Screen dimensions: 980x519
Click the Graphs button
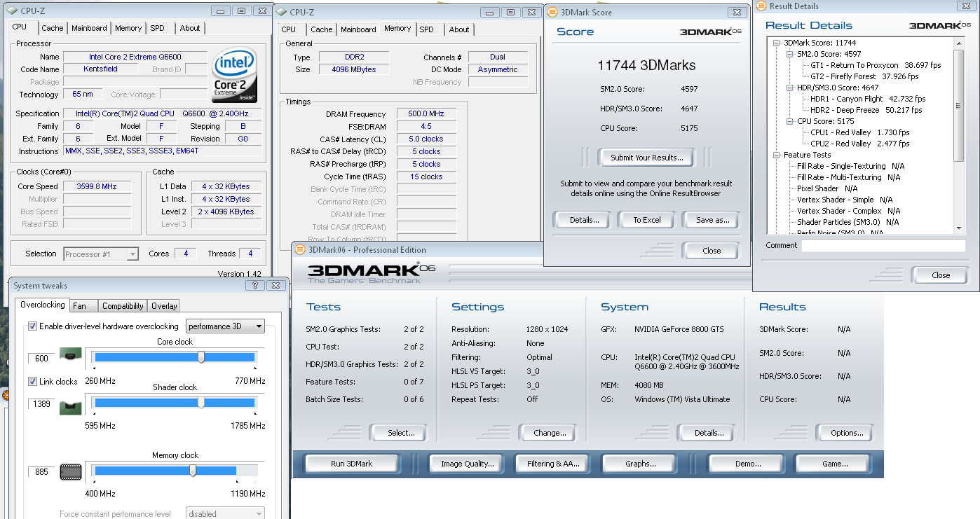(x=640, y=464)
